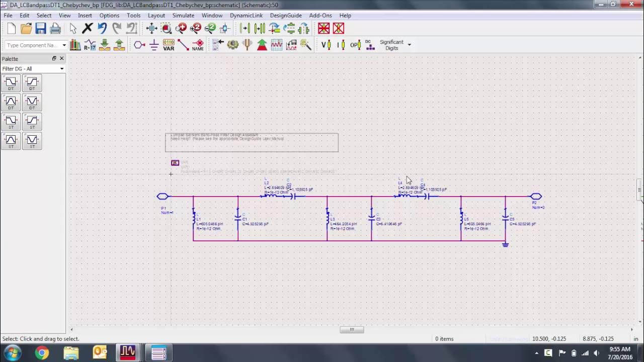The image size is (644, 362).
Task: Start simulation with the gear icon
Action: tap(232, 45)
